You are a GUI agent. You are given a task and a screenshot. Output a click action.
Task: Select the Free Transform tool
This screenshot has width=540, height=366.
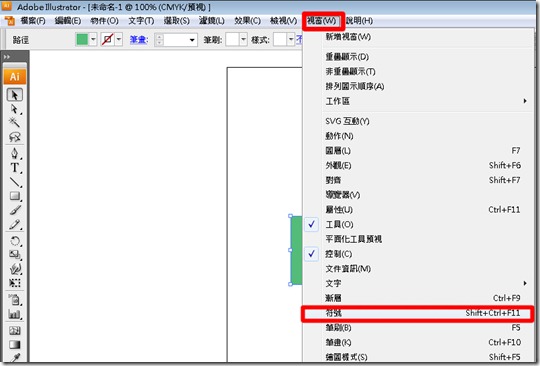[x=15, y=283]
